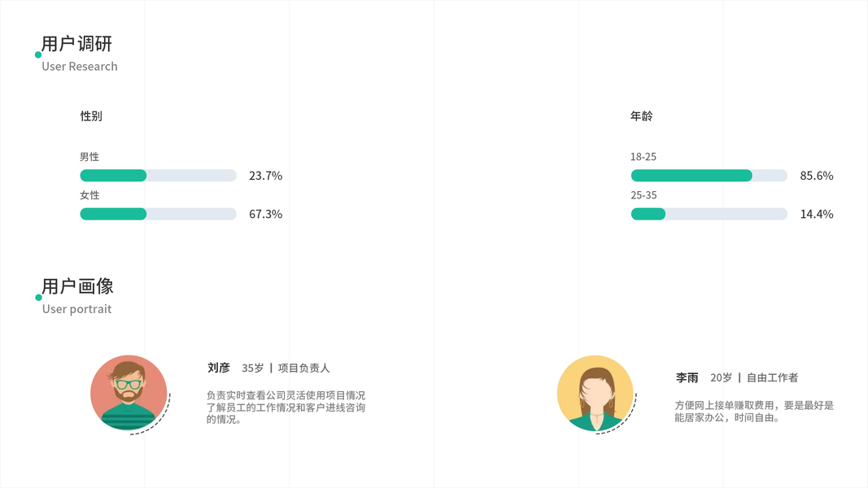This screenshot has height=488, width=868.
Task: Click the 25-35 age progress bar
Action: click(x=709, y=214)
